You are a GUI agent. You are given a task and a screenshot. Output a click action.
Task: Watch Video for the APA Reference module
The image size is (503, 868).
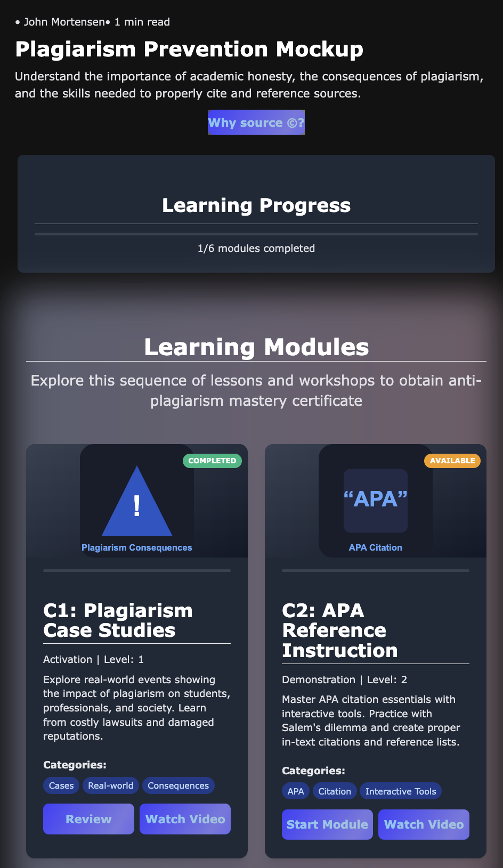click(424, 824)
